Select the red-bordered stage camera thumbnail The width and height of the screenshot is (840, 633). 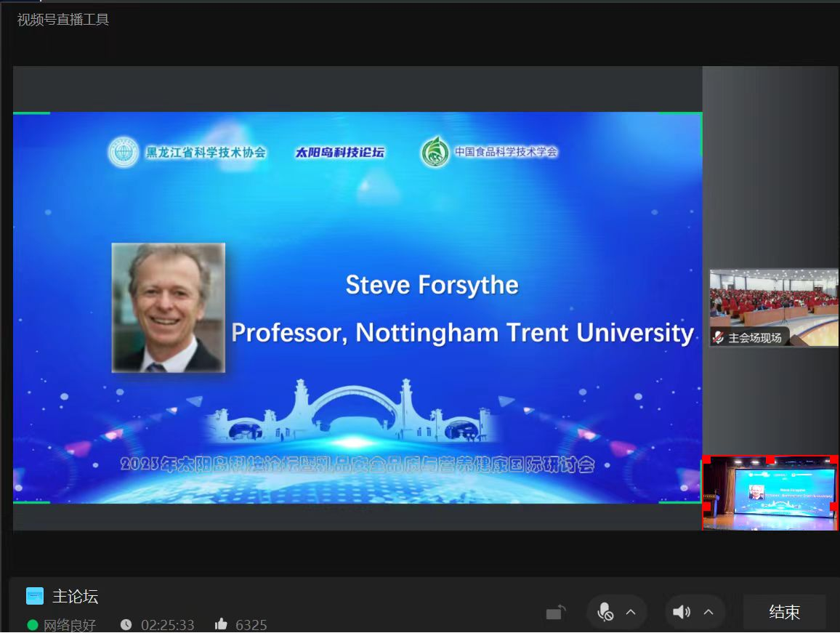point(770,493)
